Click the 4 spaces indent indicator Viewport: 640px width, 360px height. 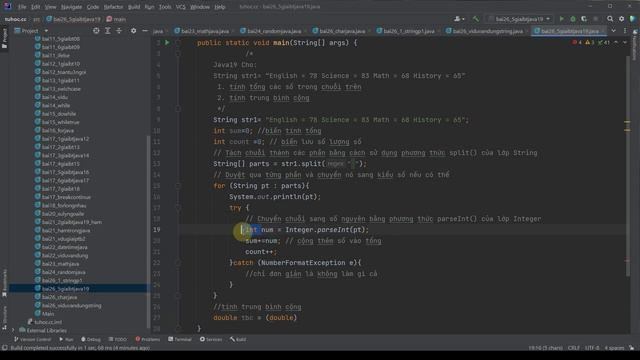(x=614, y=348)
